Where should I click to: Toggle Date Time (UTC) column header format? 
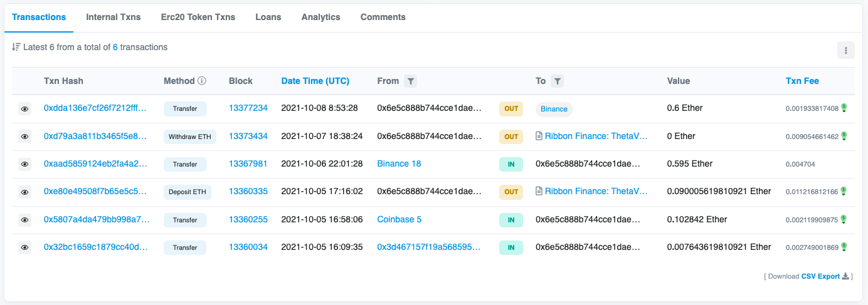pyautogui.click(x=315, y=81)
